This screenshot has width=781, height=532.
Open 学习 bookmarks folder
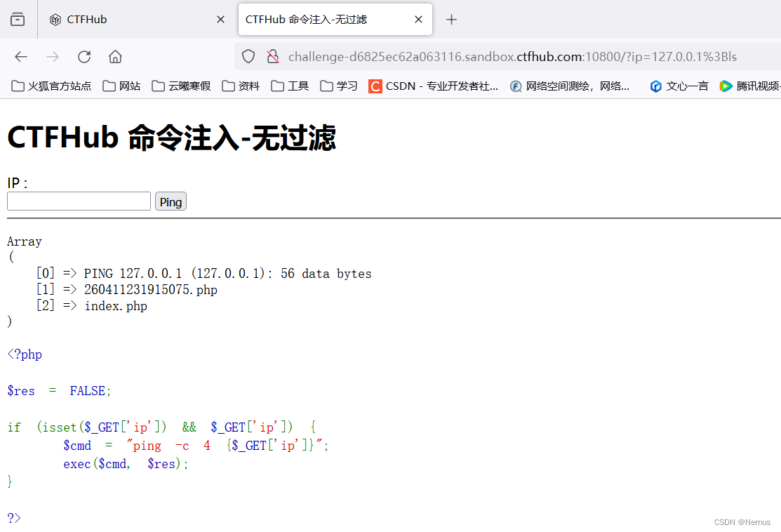(x=339, y=86)
